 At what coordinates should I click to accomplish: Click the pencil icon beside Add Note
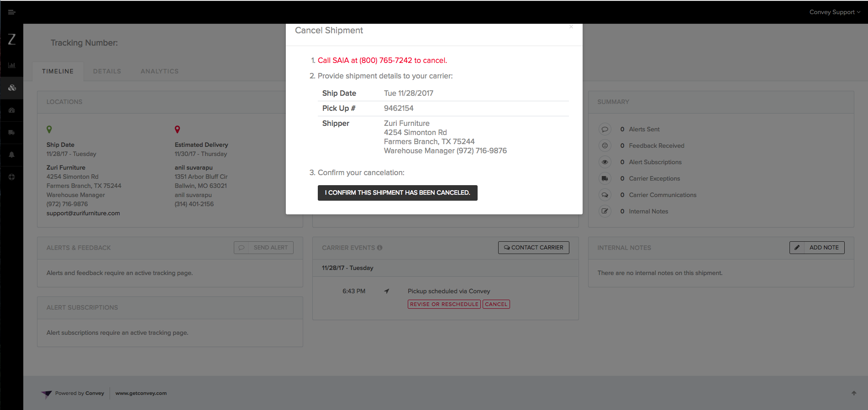click(797, 248)
